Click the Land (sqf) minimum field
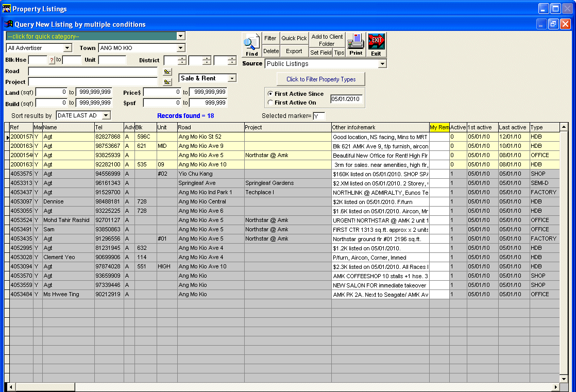Image resolution: width=576 pixels, height=392 pixels. point(52,92)
